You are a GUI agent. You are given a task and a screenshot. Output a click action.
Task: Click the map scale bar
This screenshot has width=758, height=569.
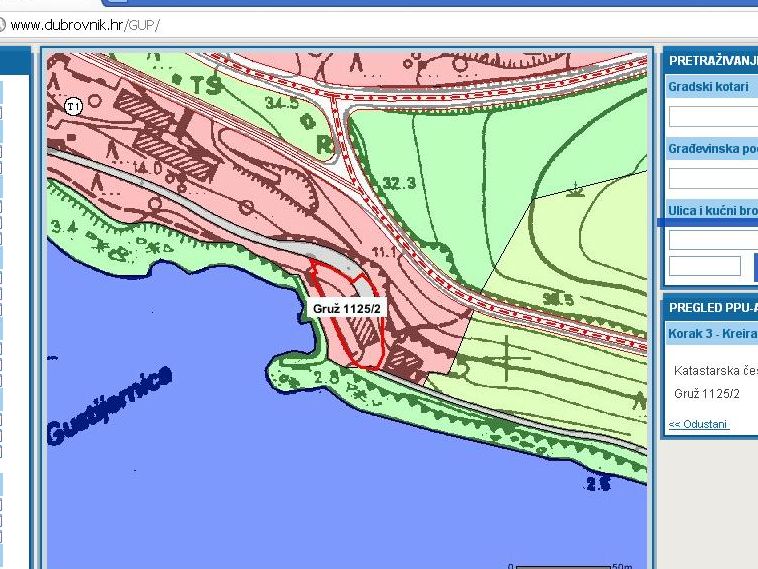tap(565, 565)
